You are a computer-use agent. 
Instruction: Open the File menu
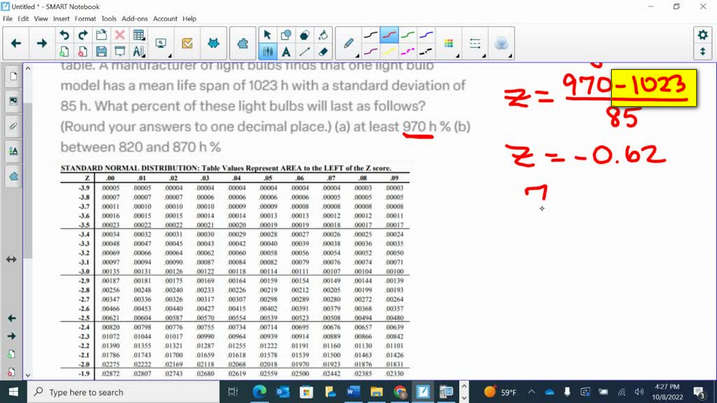(x=8, y=19)
